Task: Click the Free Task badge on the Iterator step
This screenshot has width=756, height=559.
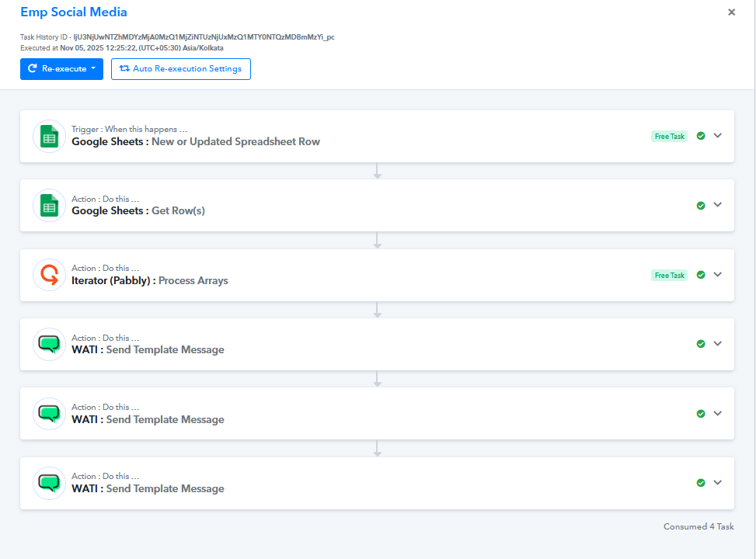Action: (669, 276)
